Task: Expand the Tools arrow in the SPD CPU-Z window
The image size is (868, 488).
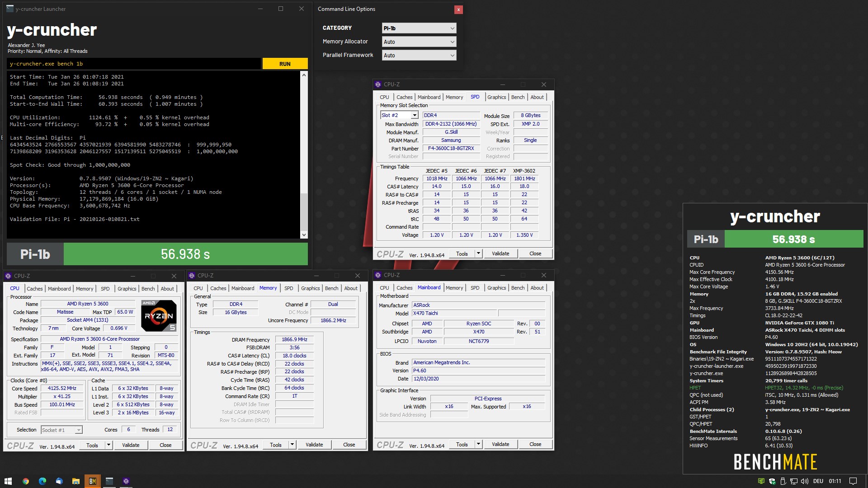Action: [478, 253]
